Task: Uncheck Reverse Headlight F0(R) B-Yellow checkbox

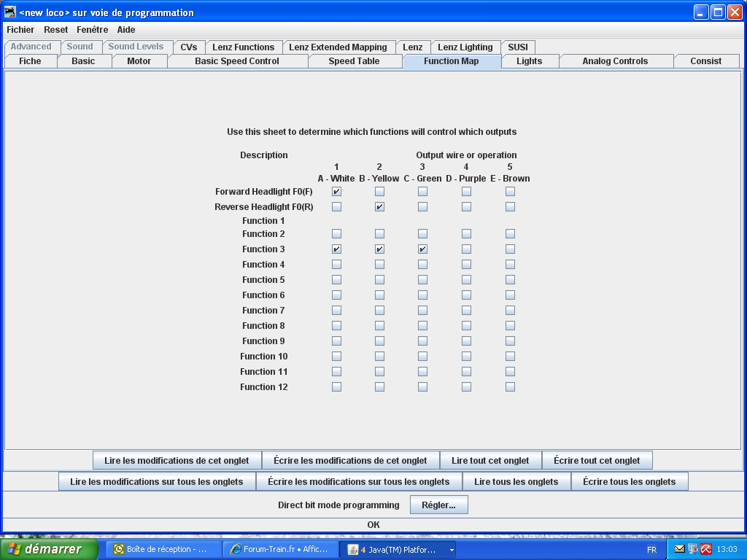Action: click(379, 206)
